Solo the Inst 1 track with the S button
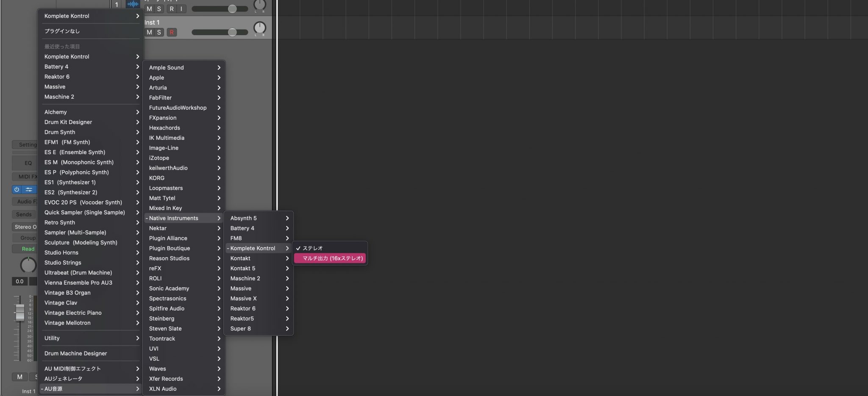Screen dimensions: 868x396 (159, 32)
